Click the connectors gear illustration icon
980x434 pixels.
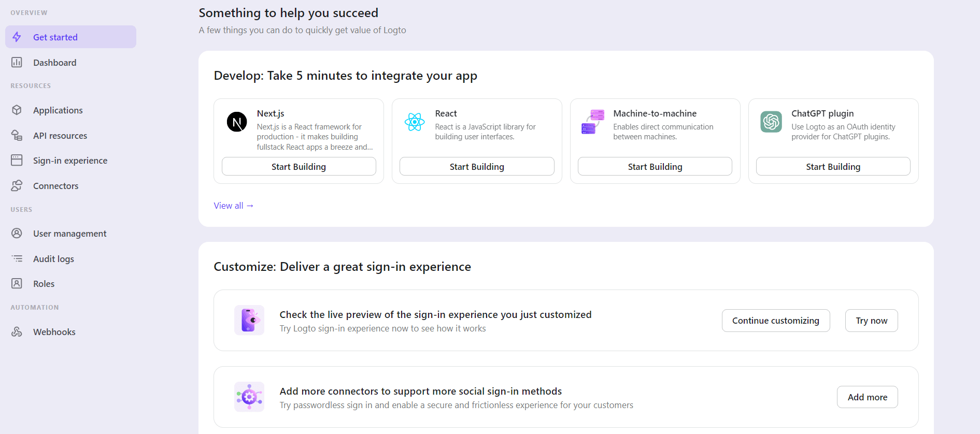[249, 397]
